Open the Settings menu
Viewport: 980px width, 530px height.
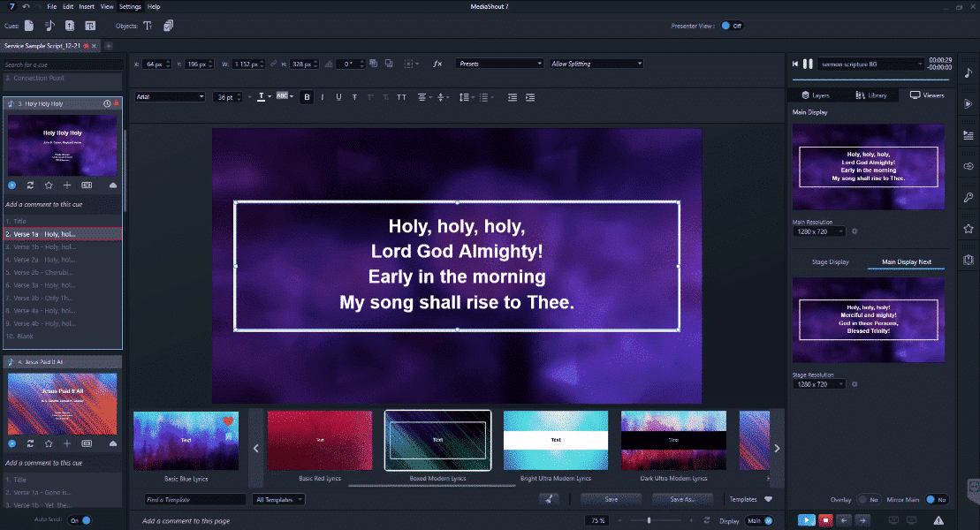tap(130, 6)
